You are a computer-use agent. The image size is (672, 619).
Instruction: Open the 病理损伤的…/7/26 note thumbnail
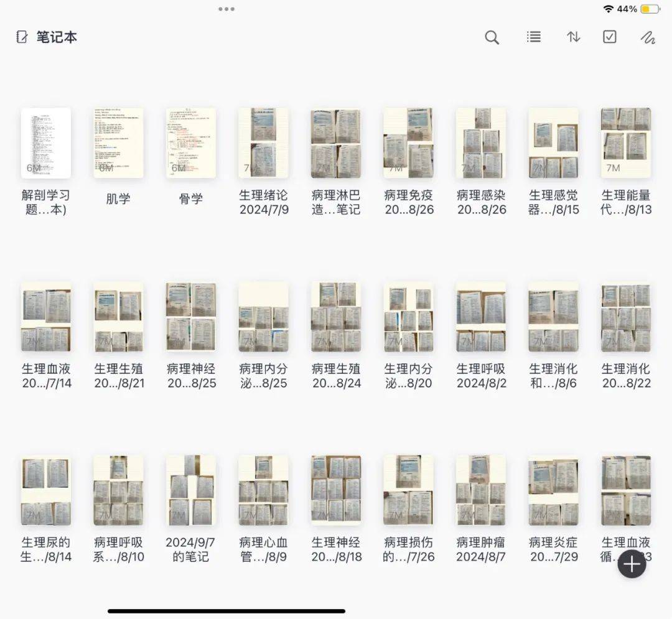(408, 490)
